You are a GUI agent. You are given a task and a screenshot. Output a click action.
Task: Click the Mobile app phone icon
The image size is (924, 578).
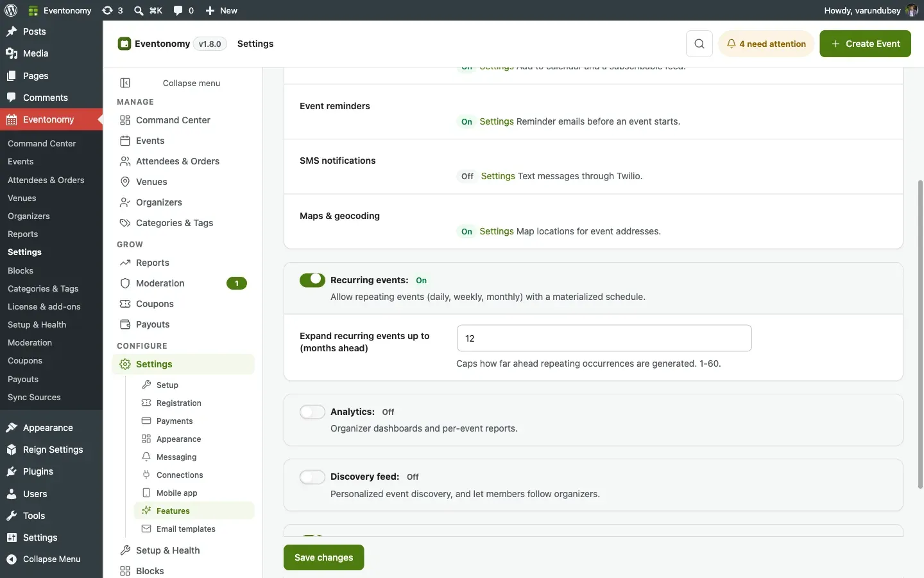(146, 493)
